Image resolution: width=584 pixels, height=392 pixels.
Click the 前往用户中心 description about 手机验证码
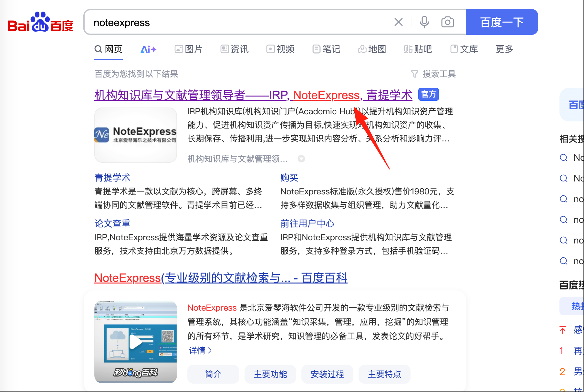coord(366,244)
